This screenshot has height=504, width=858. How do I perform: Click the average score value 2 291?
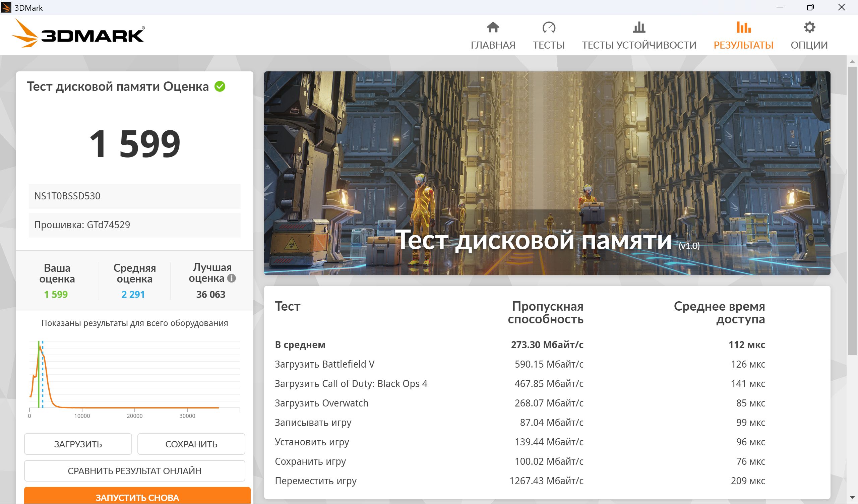pyautogui.click(x=133, y=295)
